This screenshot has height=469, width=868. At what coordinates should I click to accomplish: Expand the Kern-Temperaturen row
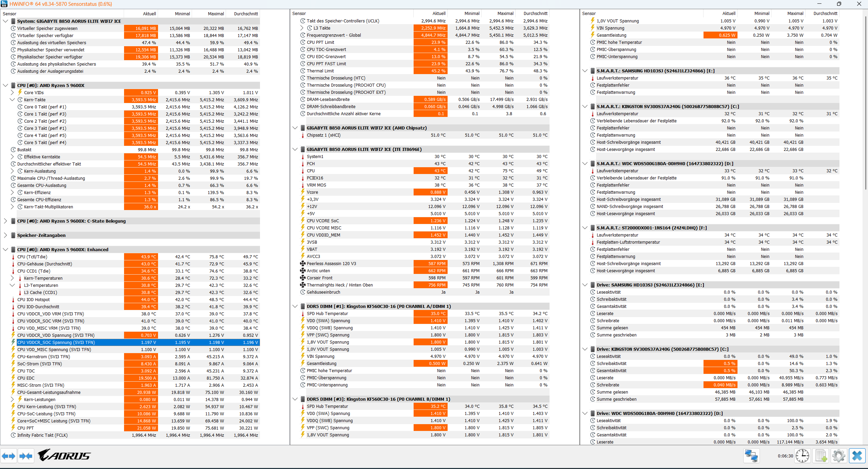[12, 278]
